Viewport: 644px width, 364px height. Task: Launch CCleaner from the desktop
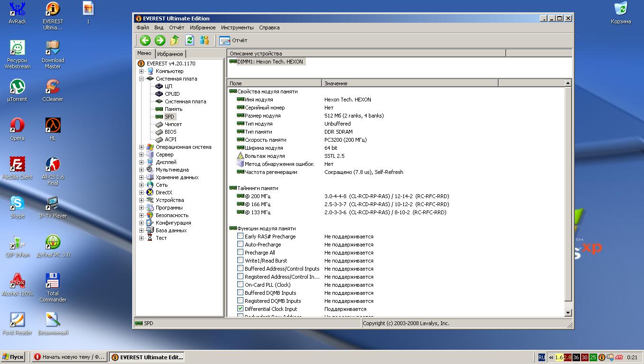[x=53, y=91]
